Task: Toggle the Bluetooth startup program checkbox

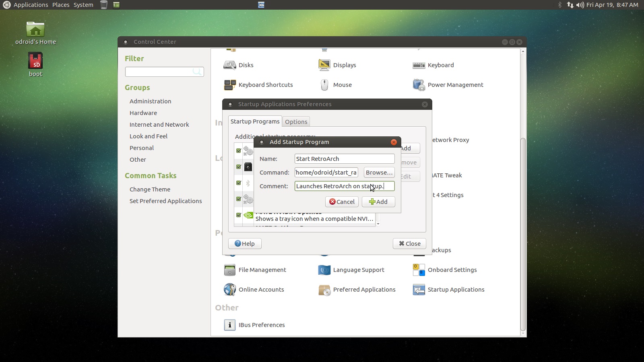Action: pyautogui.click(x=238, y=183)
